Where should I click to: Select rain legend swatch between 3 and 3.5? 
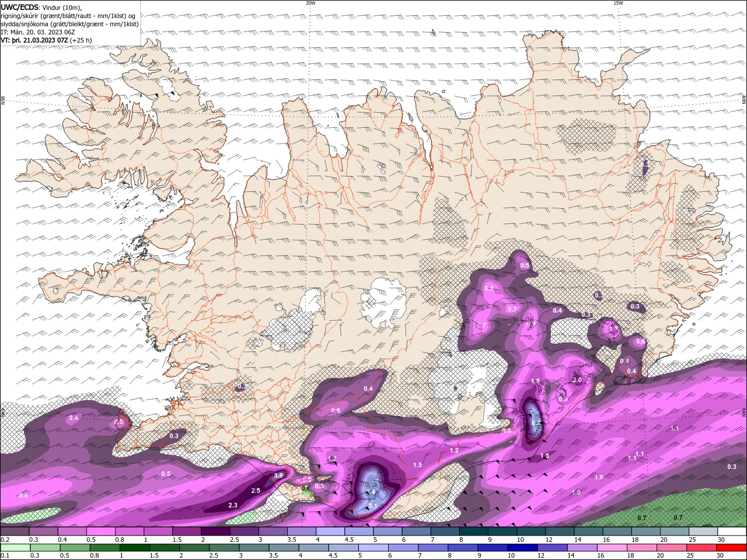(254, 548)
